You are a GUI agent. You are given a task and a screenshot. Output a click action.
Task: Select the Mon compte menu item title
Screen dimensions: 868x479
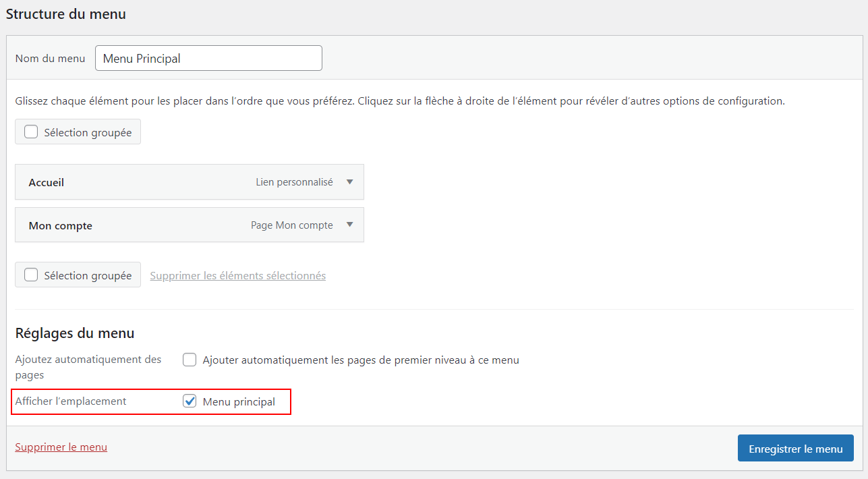coord(61,226)
